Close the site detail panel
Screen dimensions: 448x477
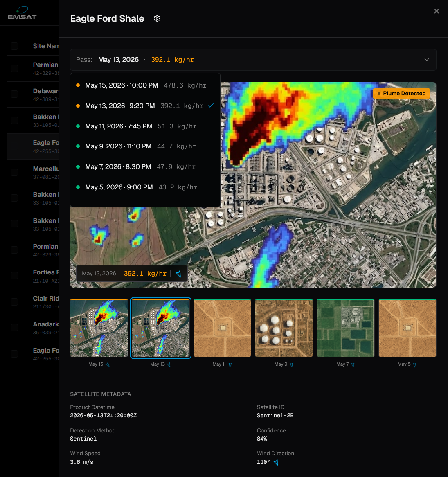click(x=437, y=11)
